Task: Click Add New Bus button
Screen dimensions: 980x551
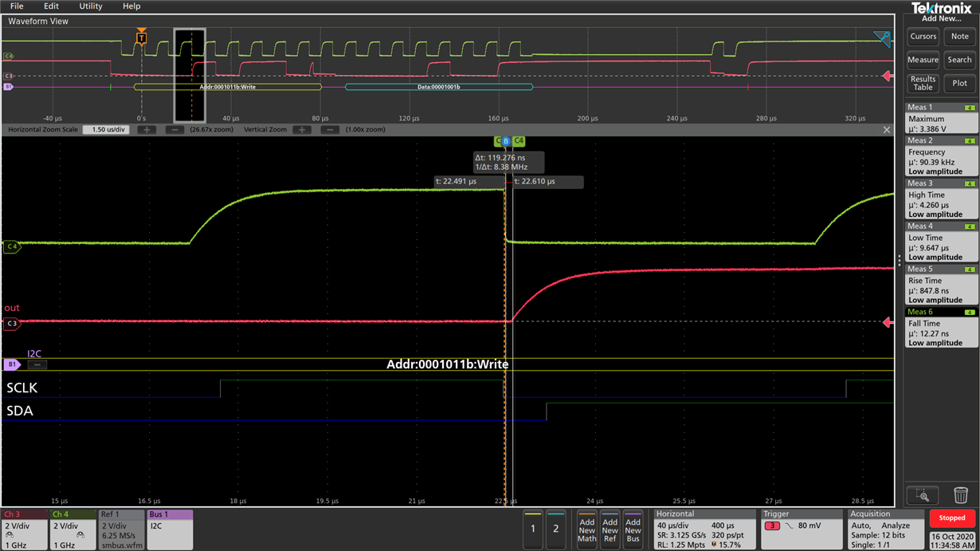Action: tap(633, 529)
